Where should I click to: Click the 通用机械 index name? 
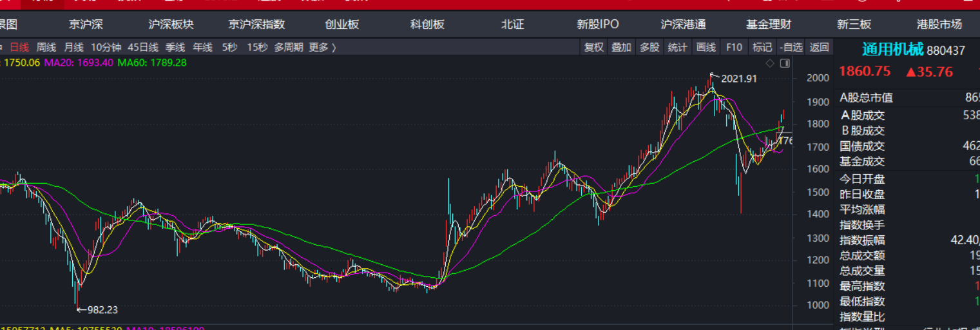(x=892, y=50)
